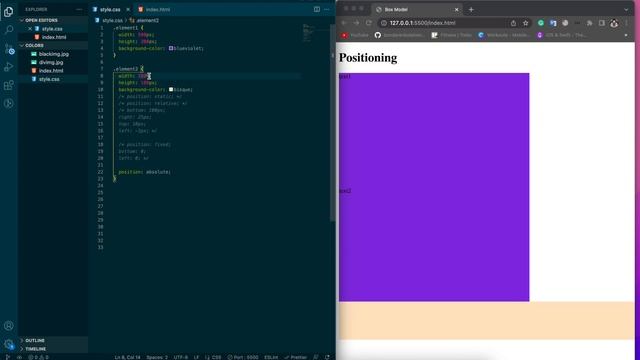Image resolution: width=640 pixels, height=360 pixels.
Task: Bookmark this page with star icon
Action: 526,23
